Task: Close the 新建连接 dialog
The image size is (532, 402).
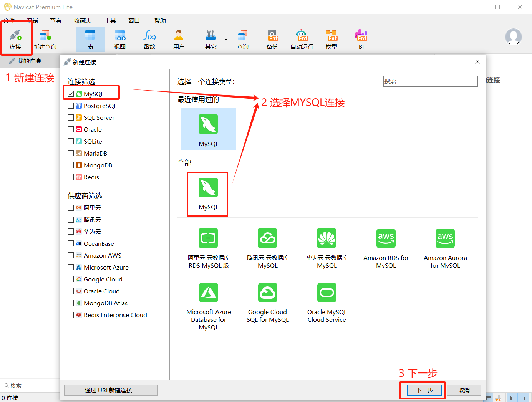Action: (477, 62)
